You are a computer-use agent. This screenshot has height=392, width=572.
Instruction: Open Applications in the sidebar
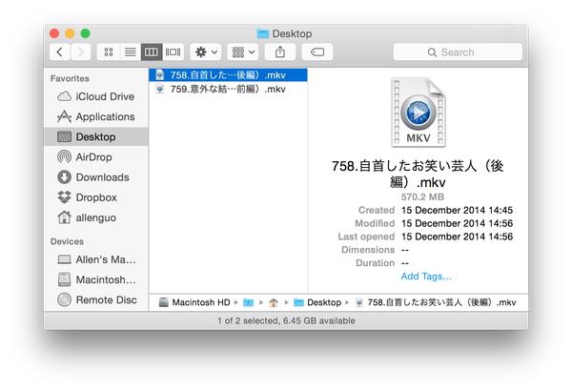(x=95, y=116)
